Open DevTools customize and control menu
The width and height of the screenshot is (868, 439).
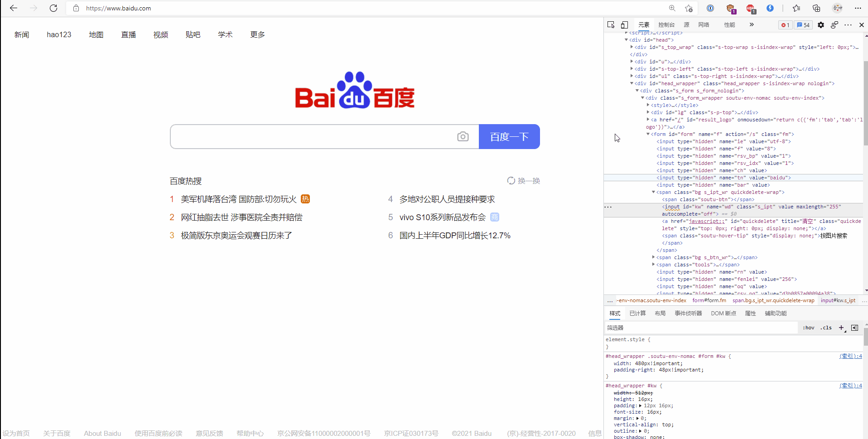click(848, 25)
